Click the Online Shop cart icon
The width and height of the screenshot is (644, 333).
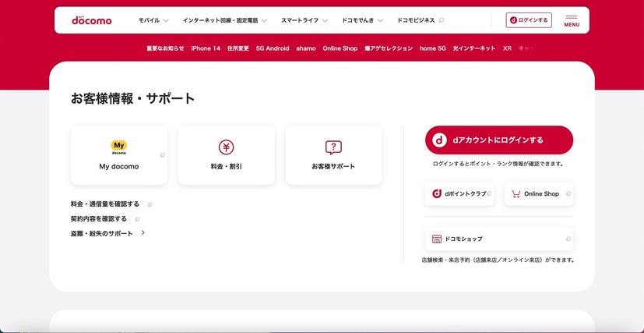(x=516, y=193)
